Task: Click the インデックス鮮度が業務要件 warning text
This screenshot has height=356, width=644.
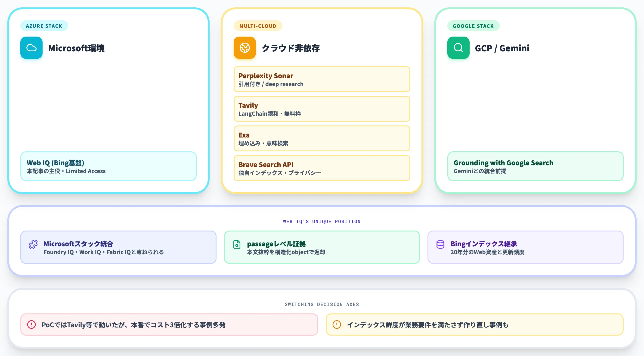Action: coord(427,325)
